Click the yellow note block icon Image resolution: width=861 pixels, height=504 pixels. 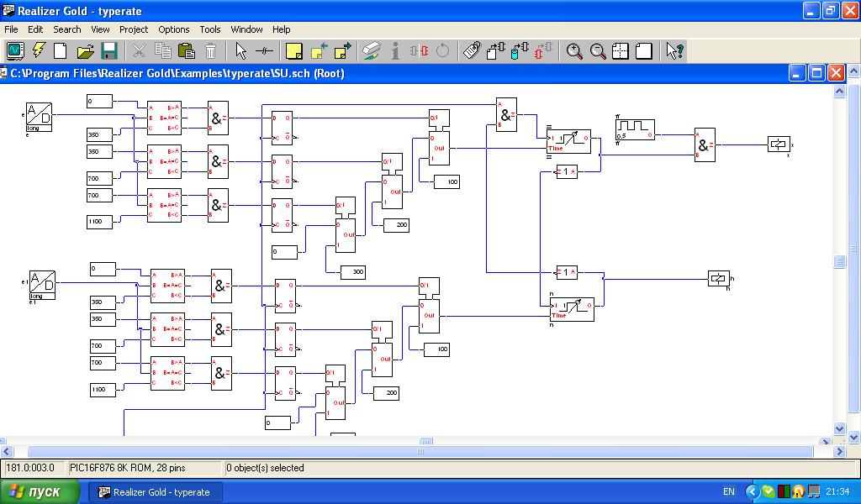click(x=294, y=51)
